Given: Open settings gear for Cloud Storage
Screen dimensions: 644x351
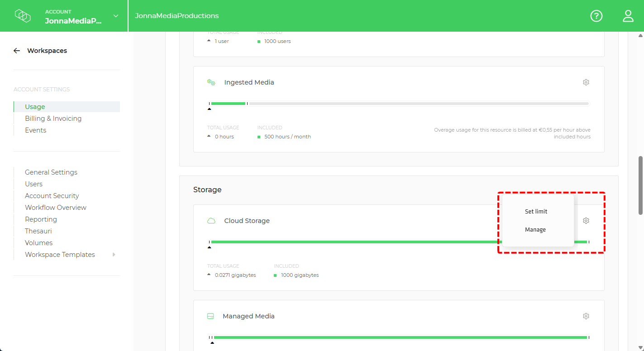Looking at the screenshot, I should pos(586,220).
